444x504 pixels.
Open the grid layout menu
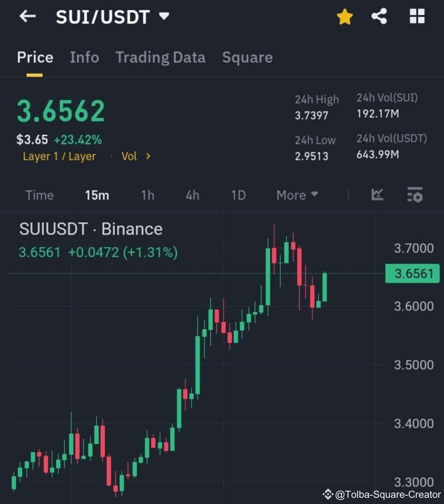click(416, 16)
